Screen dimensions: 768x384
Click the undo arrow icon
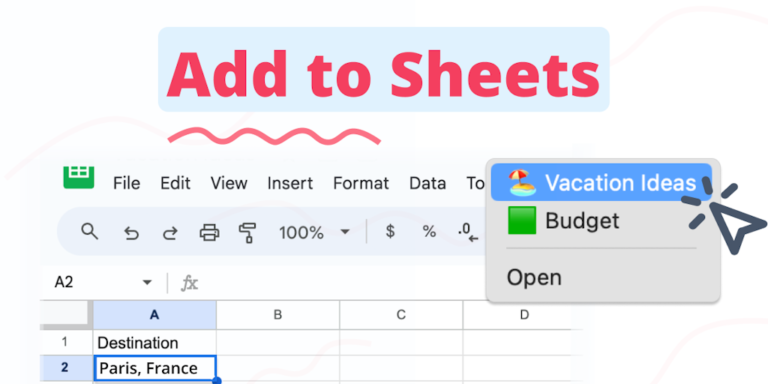point(131,232)
